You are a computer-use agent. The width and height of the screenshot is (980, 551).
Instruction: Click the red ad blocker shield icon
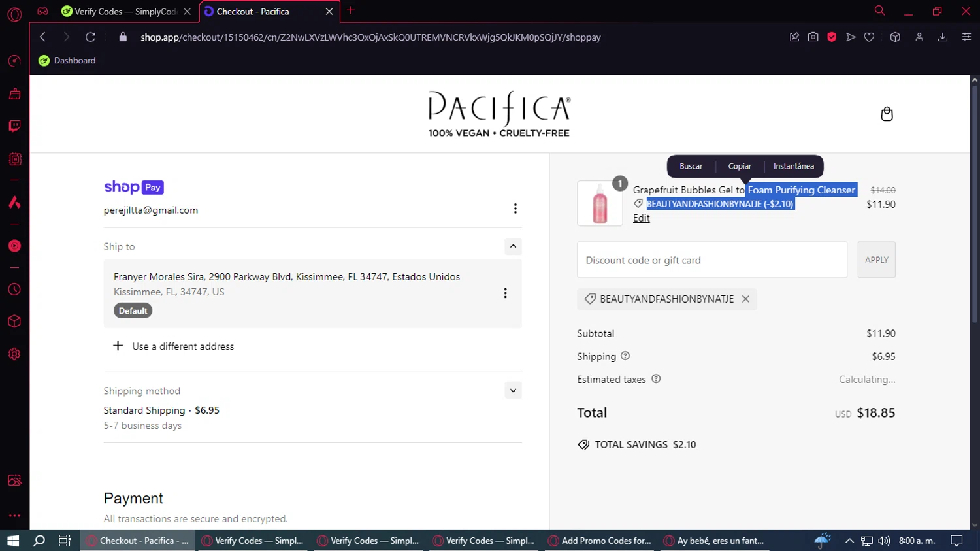832,37
